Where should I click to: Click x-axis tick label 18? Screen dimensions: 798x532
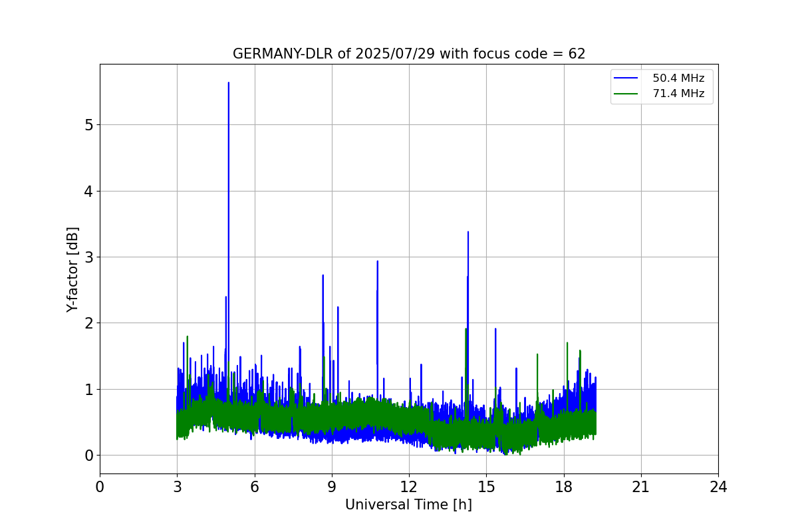[564, 487]
